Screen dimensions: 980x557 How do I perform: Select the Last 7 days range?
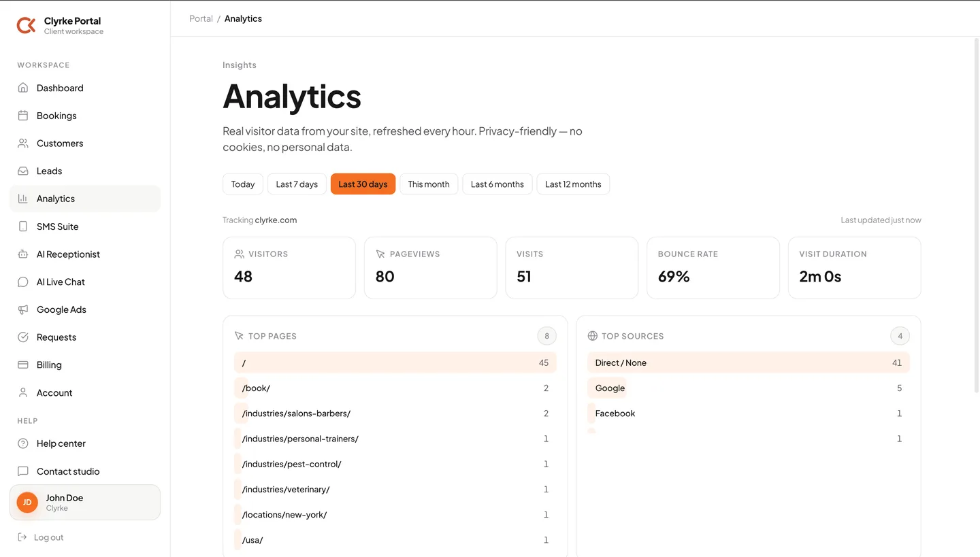[297, 184]
